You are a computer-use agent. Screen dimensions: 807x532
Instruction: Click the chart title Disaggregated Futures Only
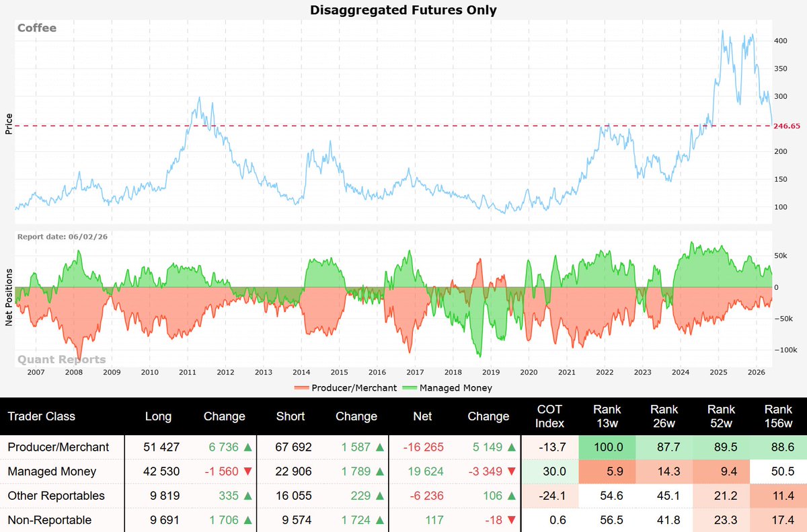[x=403, y=10]
